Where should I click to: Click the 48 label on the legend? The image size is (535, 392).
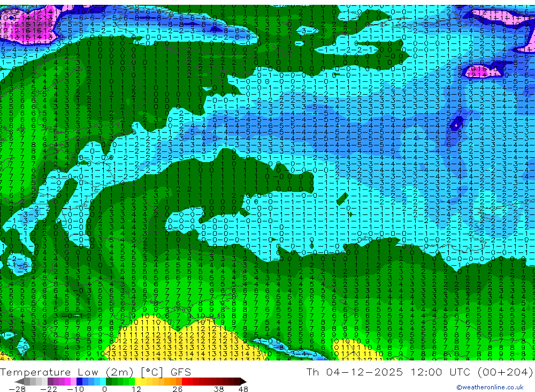click(243, 389)
